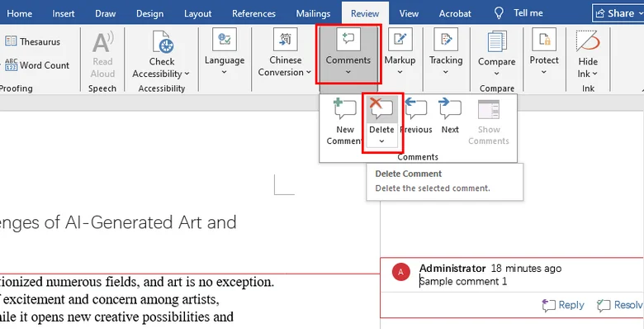
Task: Switch to the View tab
Action: click(409, 13)
